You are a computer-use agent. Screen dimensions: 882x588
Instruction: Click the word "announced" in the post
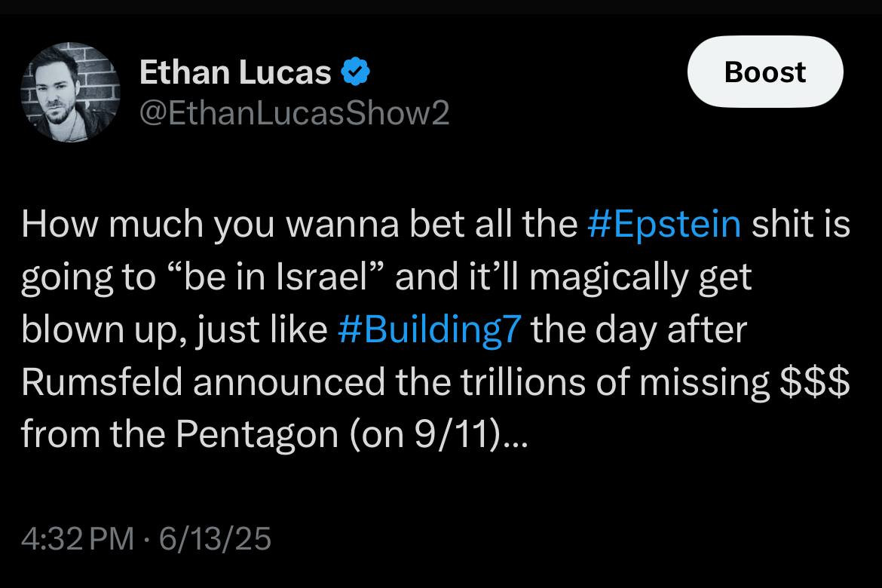point(300,383)
